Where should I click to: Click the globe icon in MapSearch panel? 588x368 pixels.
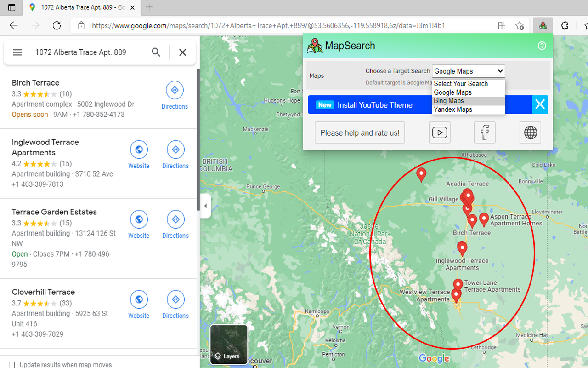pyautogui.click(x=530, y=132)
